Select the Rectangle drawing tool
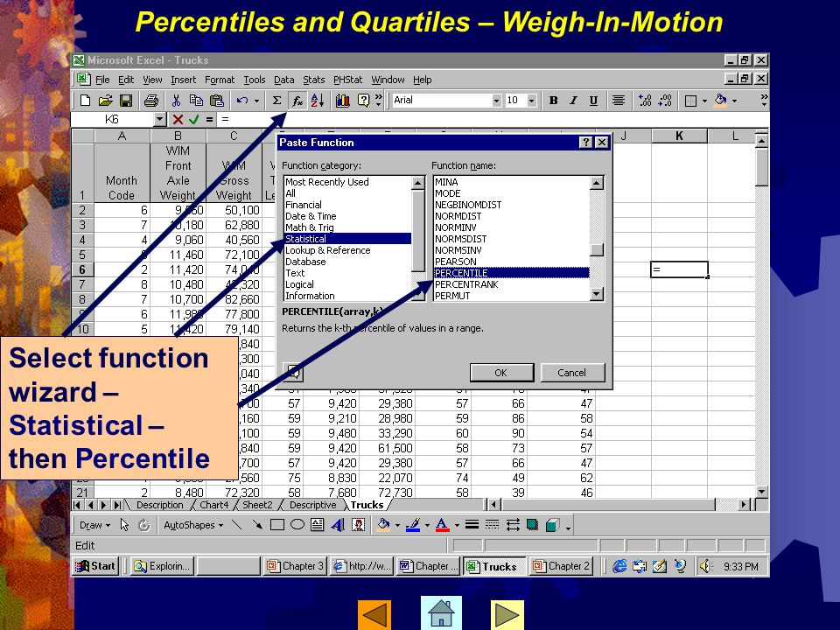840x630 pixels. pyautogui.click(x=277, y=525)
